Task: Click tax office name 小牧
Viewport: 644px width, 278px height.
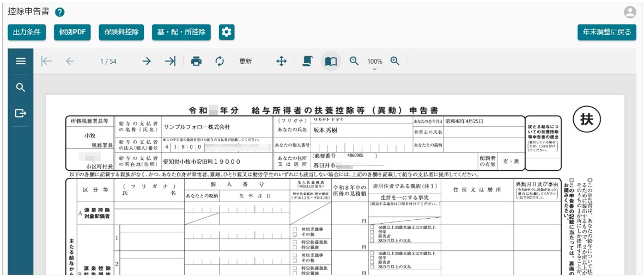Action: [x=90, y=135]
